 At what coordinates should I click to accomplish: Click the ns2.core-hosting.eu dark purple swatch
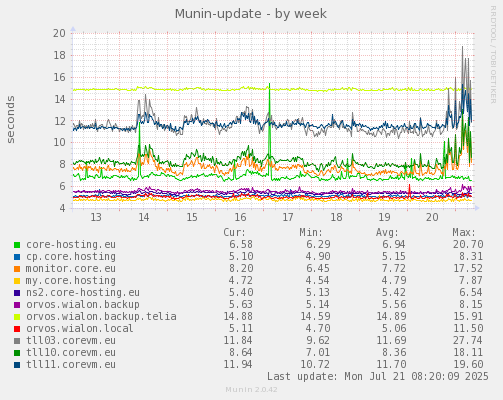[x=17, y=293]
